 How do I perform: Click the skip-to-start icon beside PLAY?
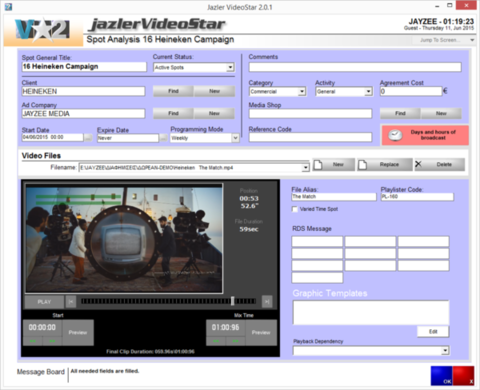click(x=71, y=302)
